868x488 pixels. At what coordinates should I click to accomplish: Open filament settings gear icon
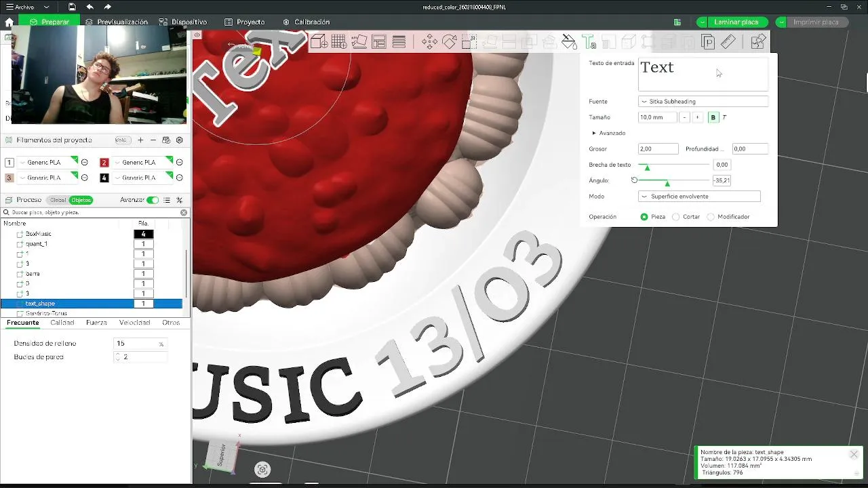click(180, 140)
